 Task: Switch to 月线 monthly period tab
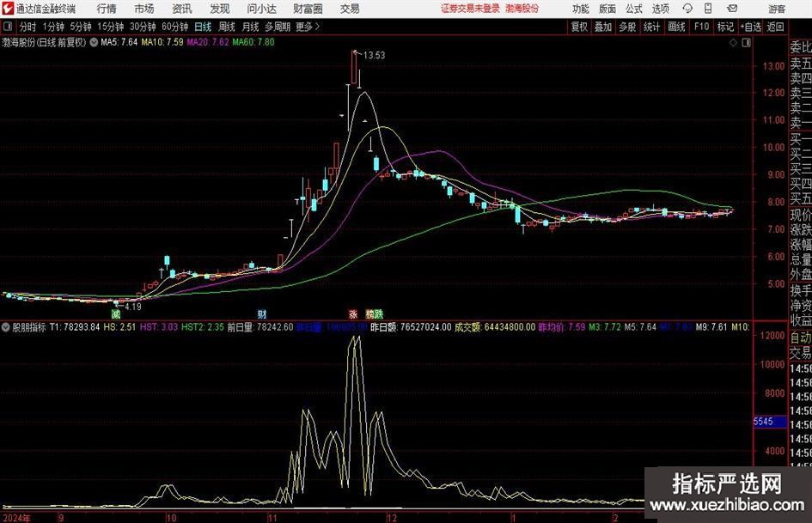(250, 27)
